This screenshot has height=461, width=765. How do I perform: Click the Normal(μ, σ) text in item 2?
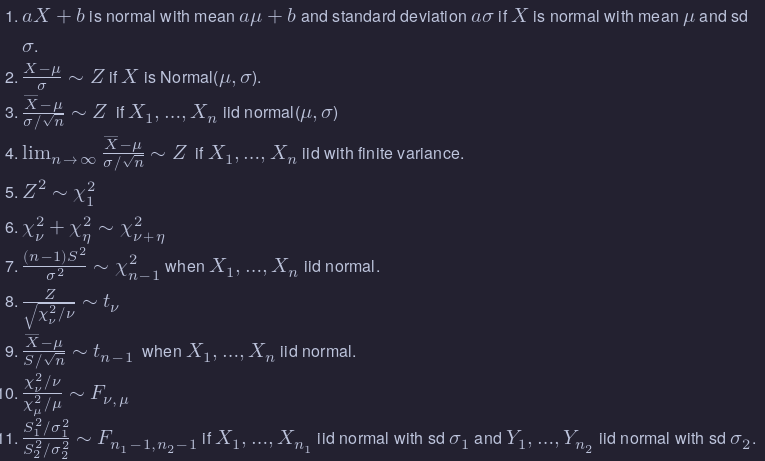click(209, 78)
